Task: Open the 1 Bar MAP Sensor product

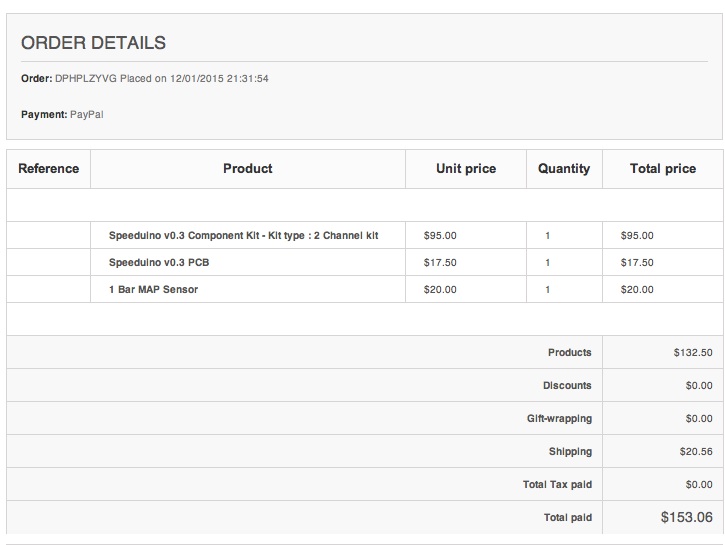Action: [153, 290]
